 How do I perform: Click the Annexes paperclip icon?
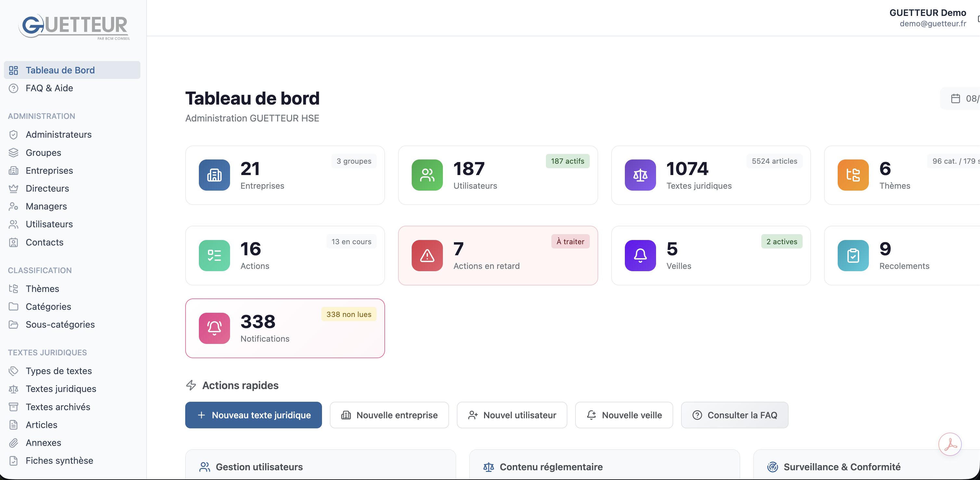click(13, 443)
